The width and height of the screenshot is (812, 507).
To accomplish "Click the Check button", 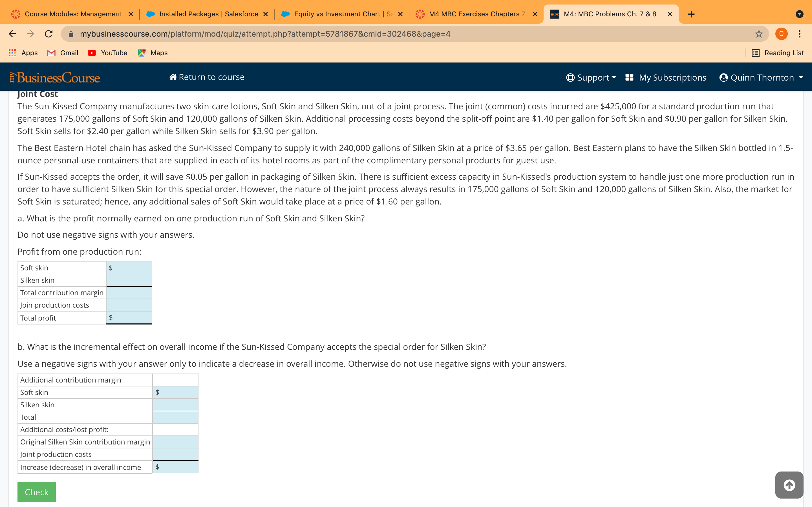I will pyautogui.click(x=36, y=492).
